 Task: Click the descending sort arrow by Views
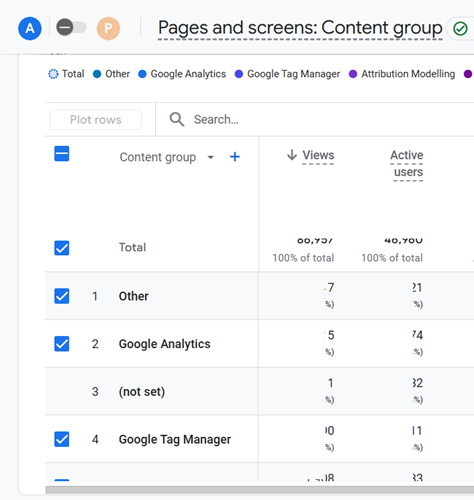click(292, 155)
